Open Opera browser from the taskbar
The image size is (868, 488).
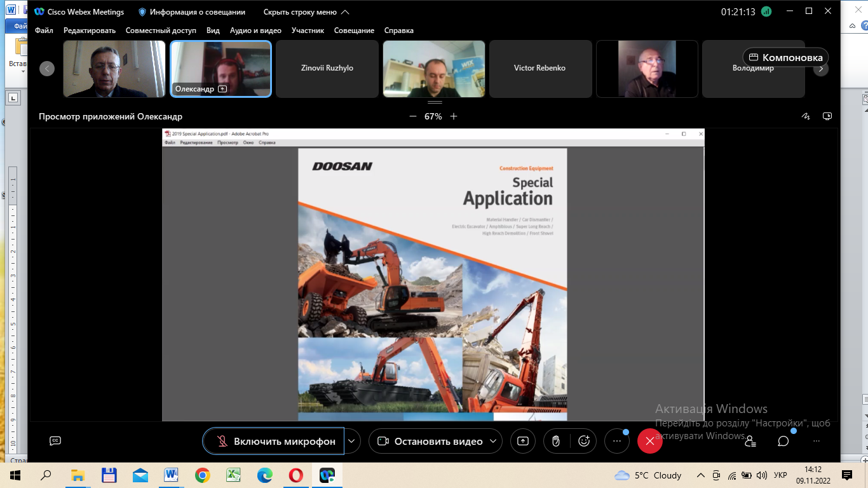[295, 475]
